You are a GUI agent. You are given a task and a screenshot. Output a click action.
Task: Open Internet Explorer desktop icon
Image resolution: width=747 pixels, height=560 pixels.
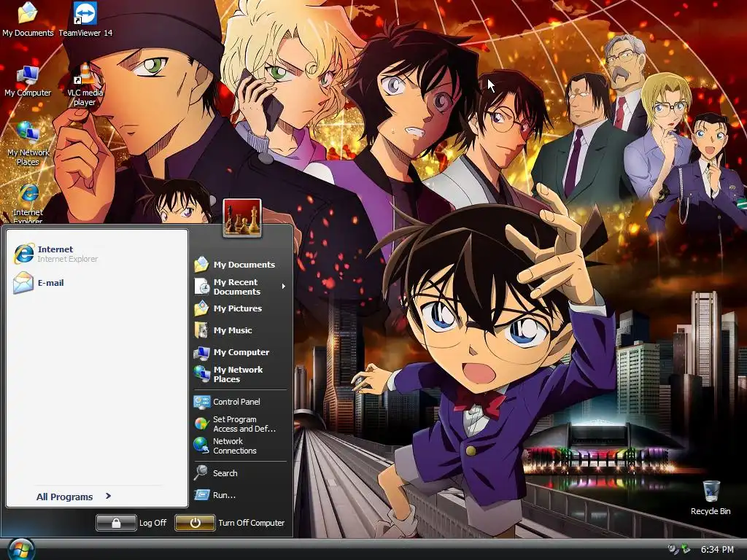(28, 203)
